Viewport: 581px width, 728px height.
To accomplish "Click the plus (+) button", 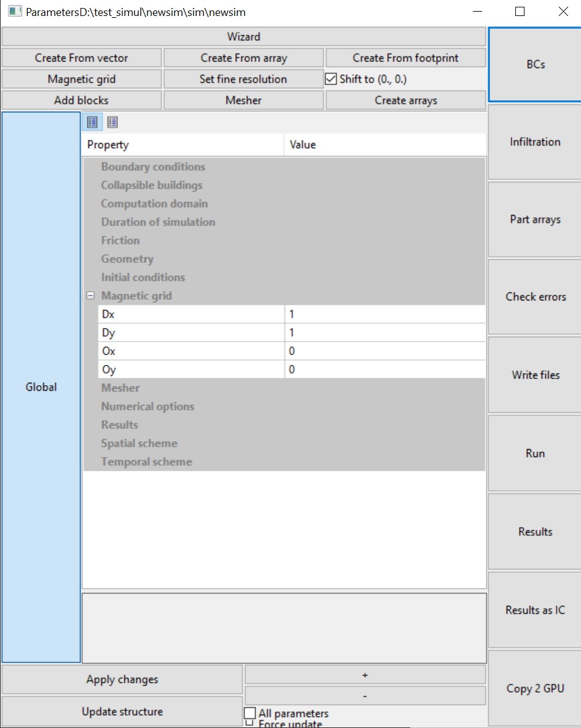I will point(365,675).
